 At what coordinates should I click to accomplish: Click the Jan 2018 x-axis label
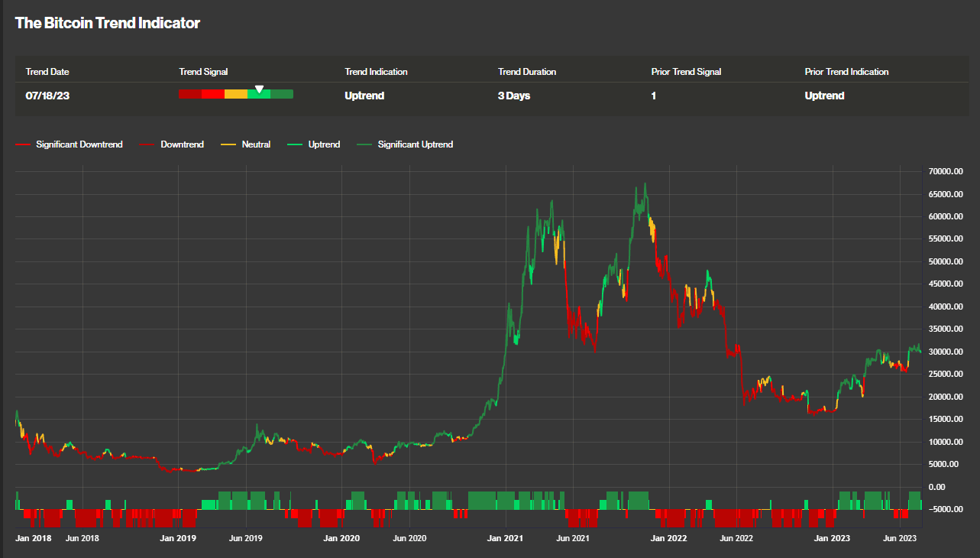pos(33,538)
